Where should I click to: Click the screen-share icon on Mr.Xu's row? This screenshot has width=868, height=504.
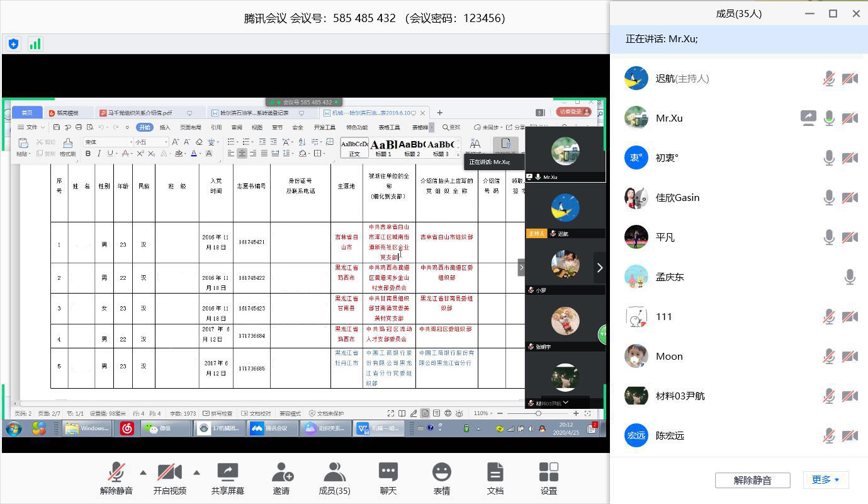click(808, 118)
